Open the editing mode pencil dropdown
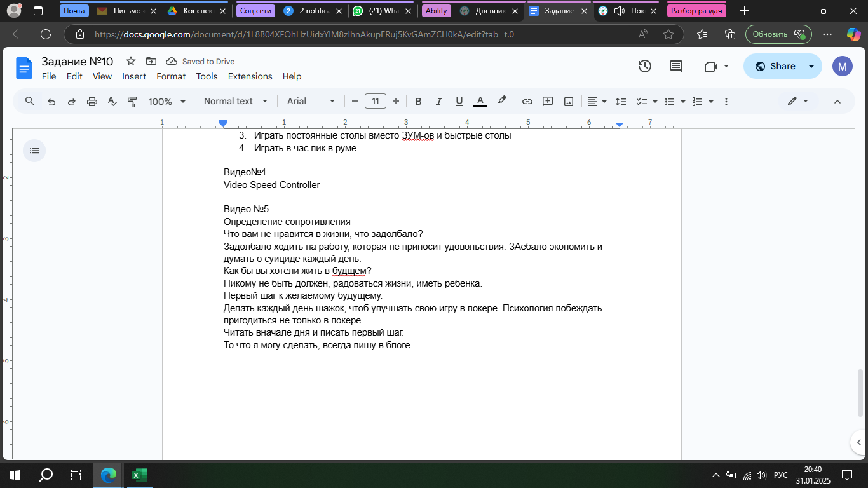This screenshot has height=488, width=868. 798,101
